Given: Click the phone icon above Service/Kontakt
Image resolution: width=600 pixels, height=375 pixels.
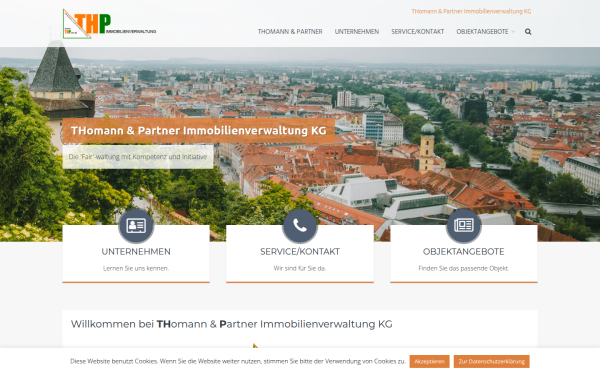Looking at the screenshot, I should [300, 226].
